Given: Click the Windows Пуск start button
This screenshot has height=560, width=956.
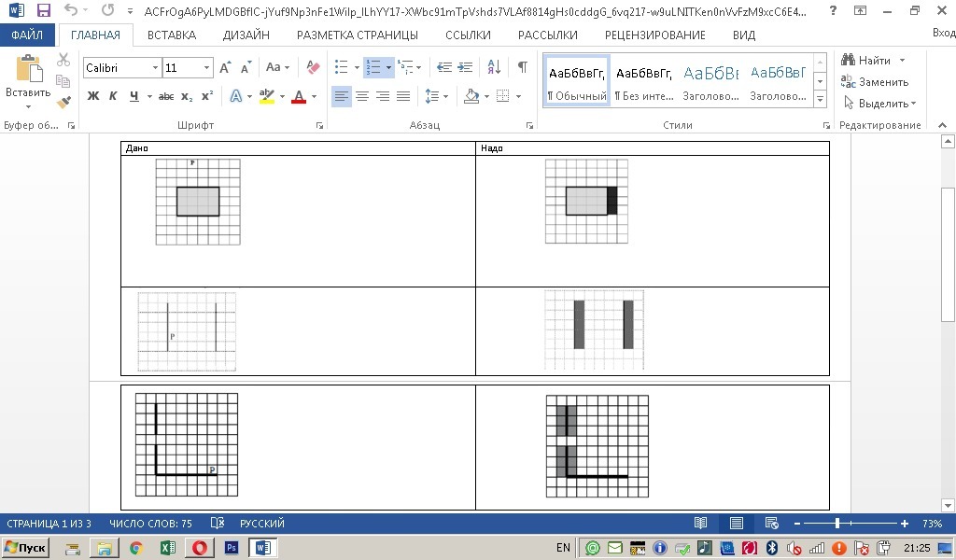Looking at the screenshot, I should pyautogui.click(x=25, y=547).
